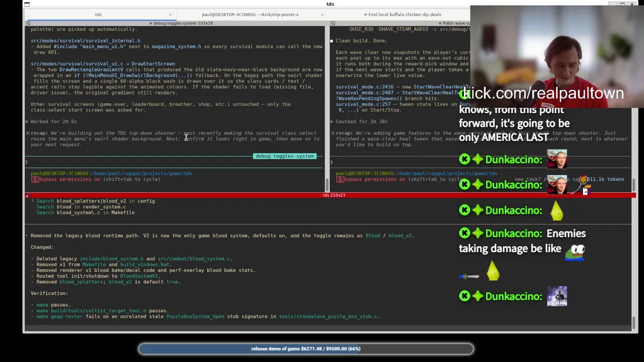Click the left pane 'recap:' paragraph
This screenshot has height=362, width=644.
174,139
